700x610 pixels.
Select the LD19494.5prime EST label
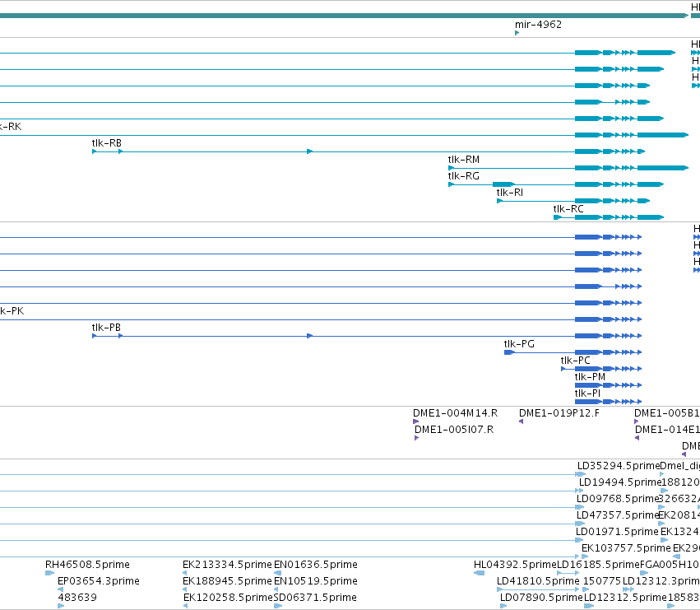619,482
